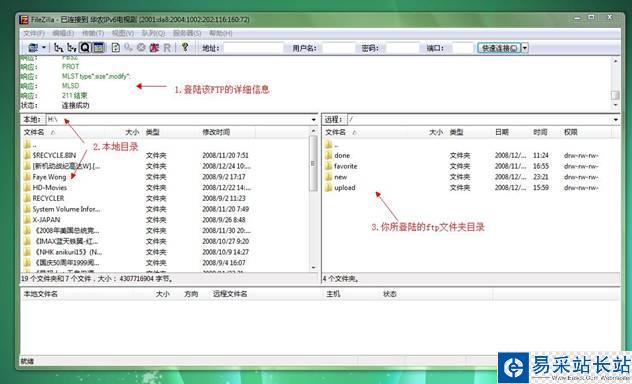
Task: Open the 视图(V) menu
Action: 123,33
